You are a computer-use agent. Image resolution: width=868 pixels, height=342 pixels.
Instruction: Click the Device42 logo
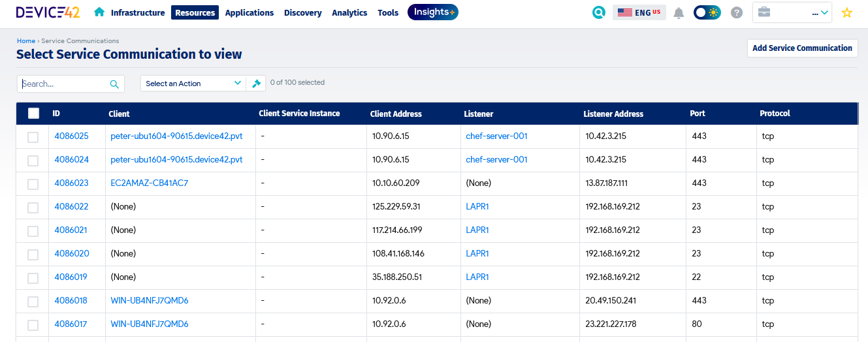(x=48, y=12)
